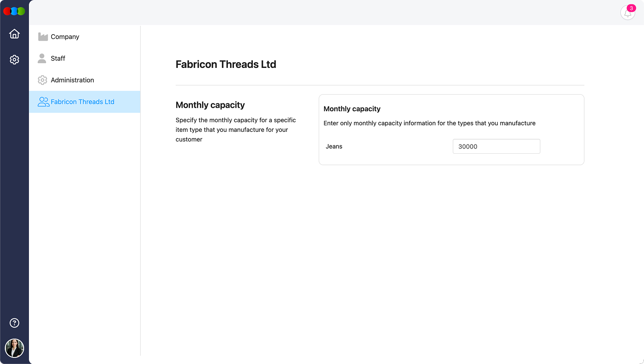Open settings via the left rail gear icon
The image size is (644, 364).
[x=14, y=60]
